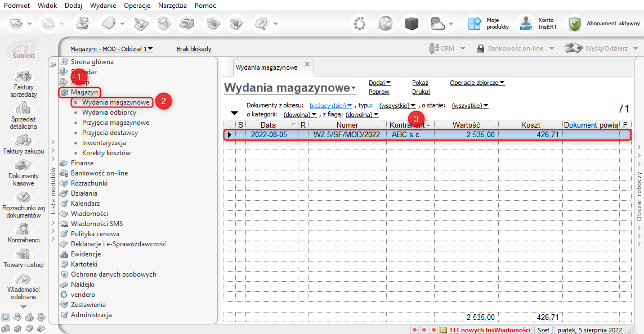644x334 pixels.
Task: Open the Magazyn MOD Oddział 1 dropdown
Action: click(111, 49)
